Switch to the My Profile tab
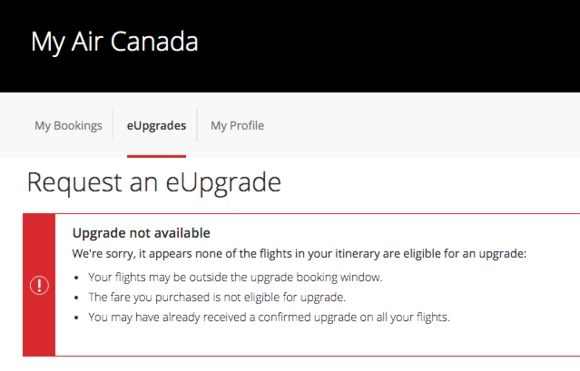This screenshot has height=371, width=580. (237, 126)
